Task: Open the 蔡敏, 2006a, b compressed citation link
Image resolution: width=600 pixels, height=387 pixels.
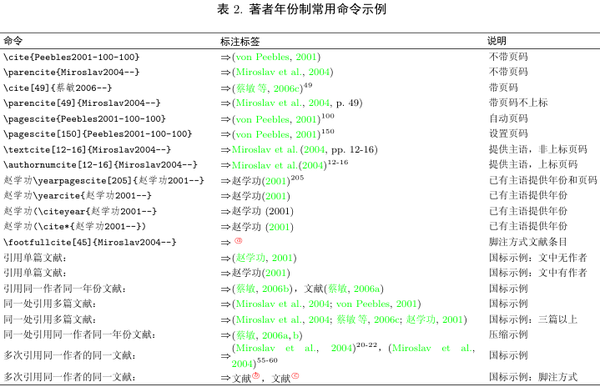Action: (267, 335)
